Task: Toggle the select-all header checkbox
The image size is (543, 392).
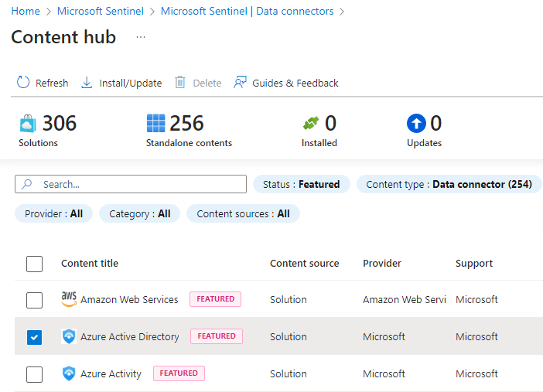Action: [34, 264]
